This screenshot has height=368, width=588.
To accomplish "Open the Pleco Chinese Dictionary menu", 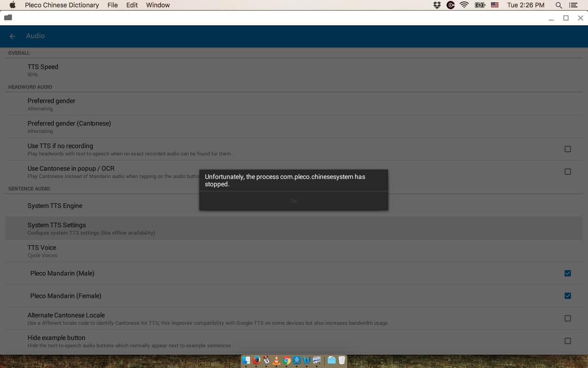I will (x=62, y=5).
